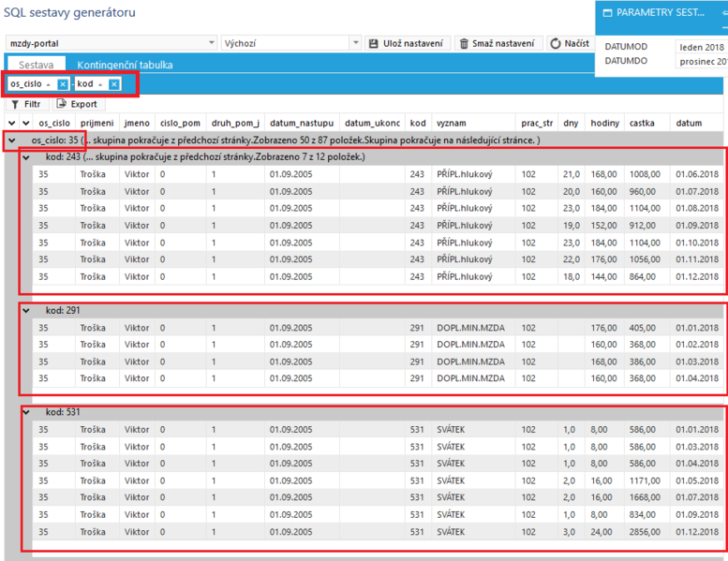Sort by castka column header
Viewport: 728px width, 561px height.
click(x=647, y=123)
